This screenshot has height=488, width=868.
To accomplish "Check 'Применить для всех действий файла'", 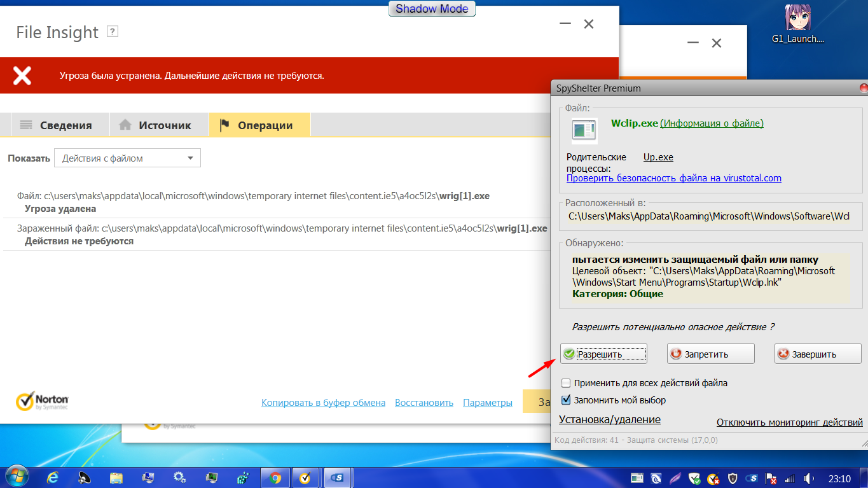I will (567, 383).
